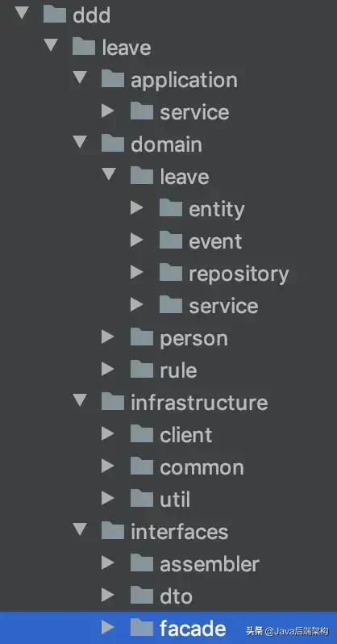Viewport: 337px width, 644px height.
Task: Click the assembler folder icon
Action: click(142, 563)
